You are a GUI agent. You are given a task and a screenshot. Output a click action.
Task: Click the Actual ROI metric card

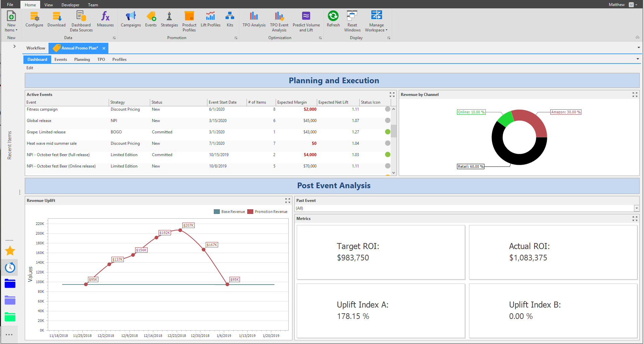click(553, 252)
